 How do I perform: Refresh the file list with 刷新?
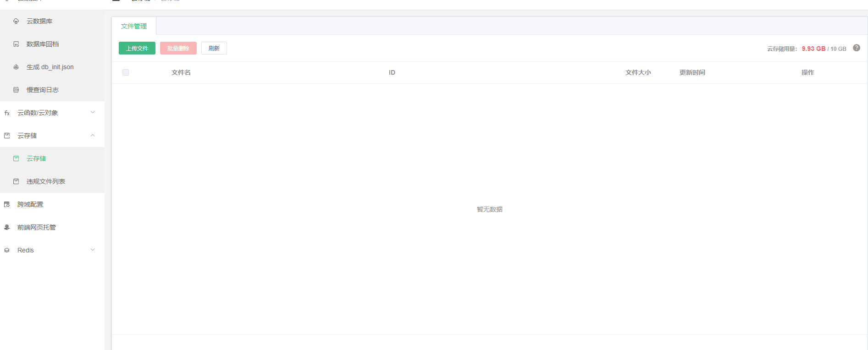click(x=214, y=48)
